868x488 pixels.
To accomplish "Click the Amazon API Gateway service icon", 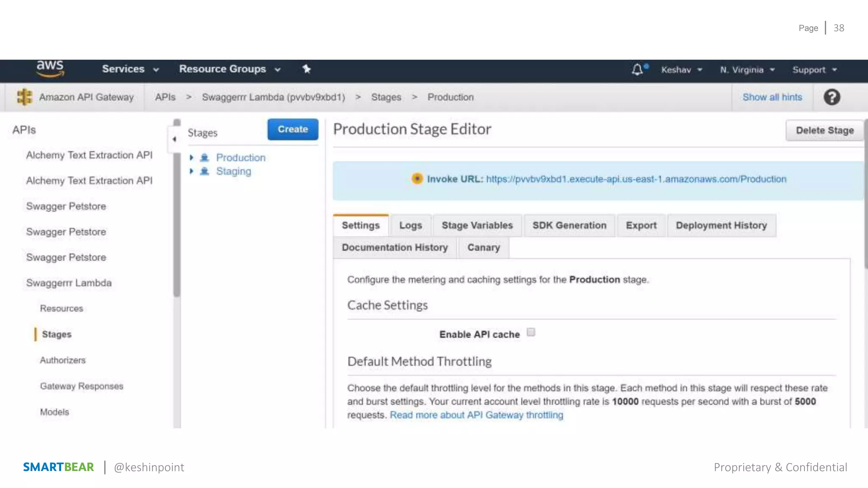I will (x=25, y=97).
